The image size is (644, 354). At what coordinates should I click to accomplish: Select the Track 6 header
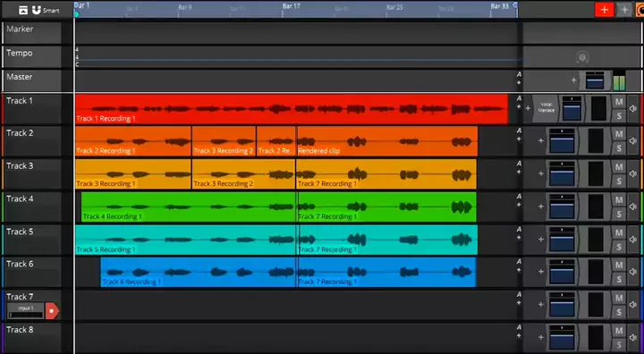32,272
